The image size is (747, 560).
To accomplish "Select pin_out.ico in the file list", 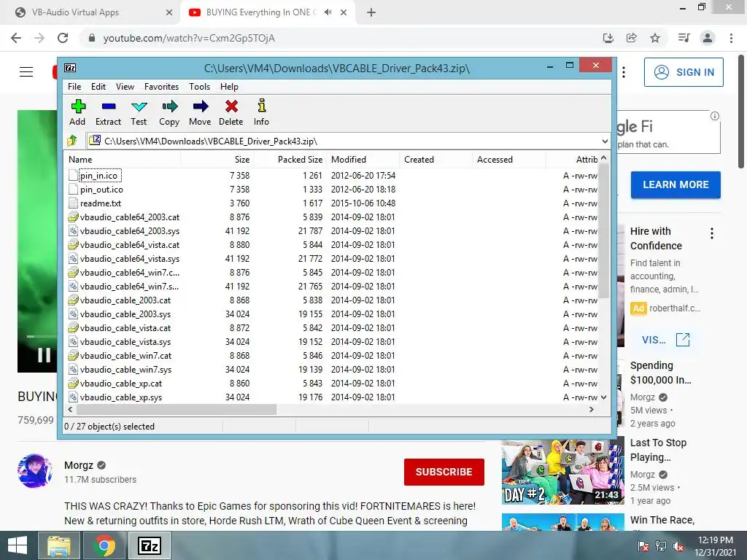I will pos(101,190).
